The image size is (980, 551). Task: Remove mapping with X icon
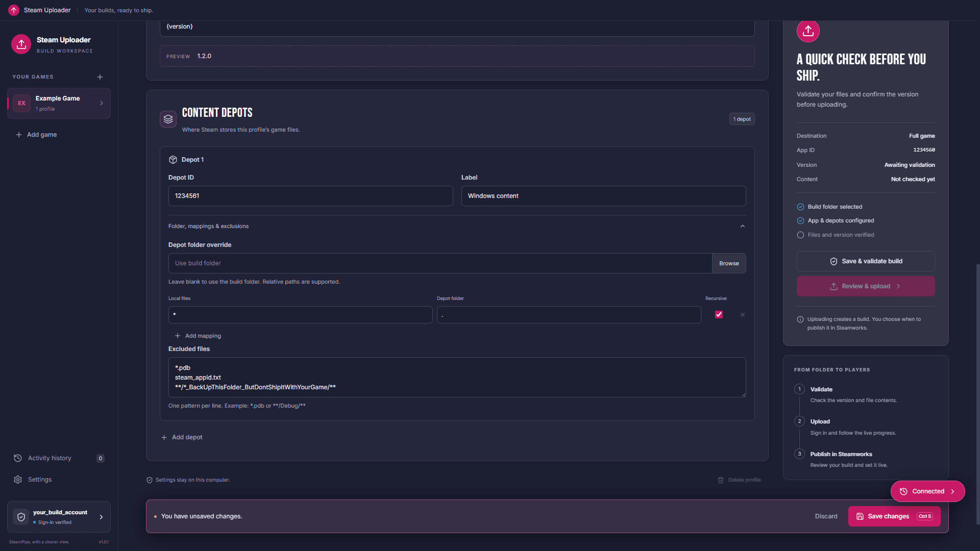coord(743,315)
